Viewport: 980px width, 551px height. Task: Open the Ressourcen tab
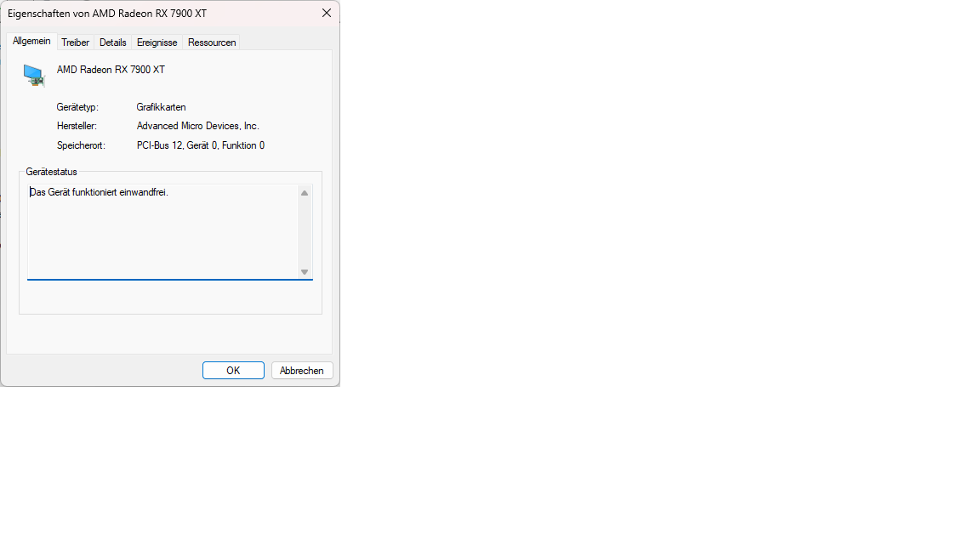212,43
